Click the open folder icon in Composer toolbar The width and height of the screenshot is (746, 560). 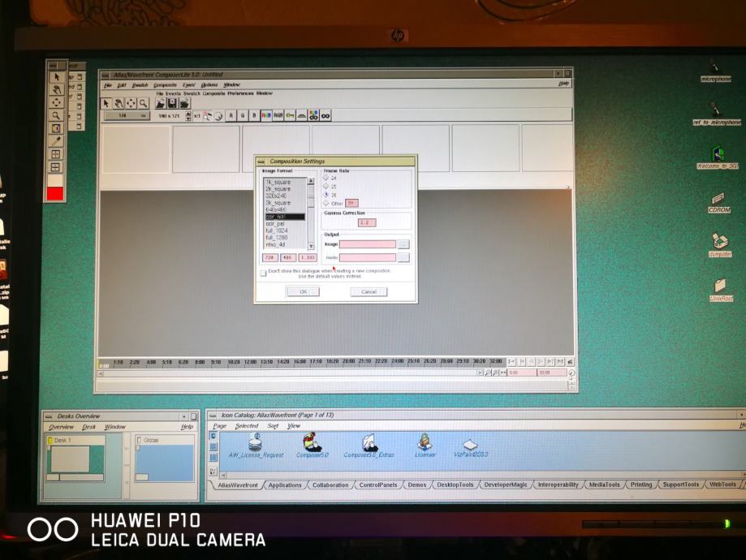point(160,103)
